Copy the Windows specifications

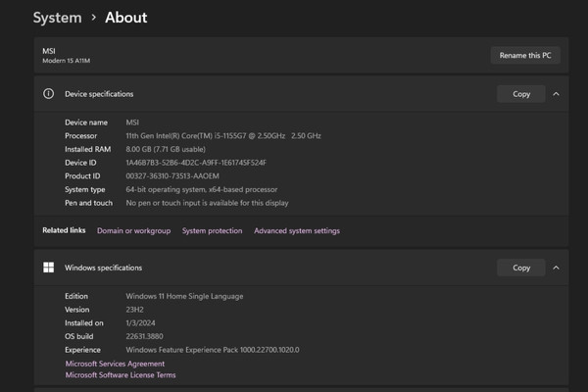521,268
